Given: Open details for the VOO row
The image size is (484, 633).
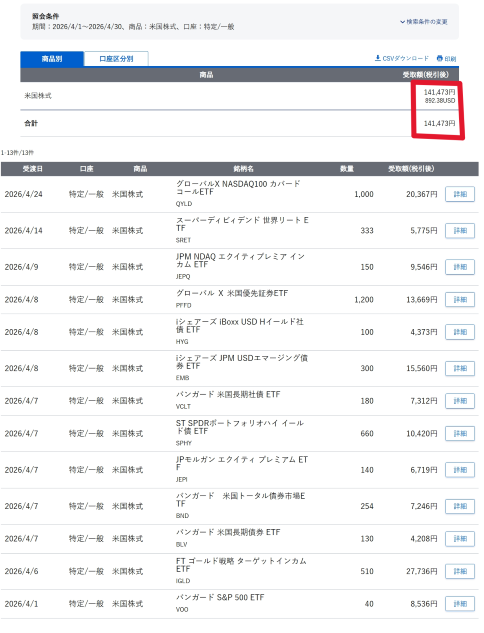Looking at the screenshot, I should (x=460, y=604).
